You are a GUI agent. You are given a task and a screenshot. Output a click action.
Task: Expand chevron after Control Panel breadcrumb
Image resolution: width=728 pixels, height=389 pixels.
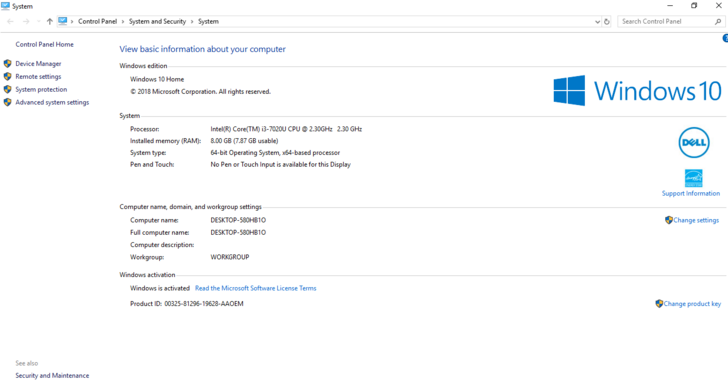123,21
